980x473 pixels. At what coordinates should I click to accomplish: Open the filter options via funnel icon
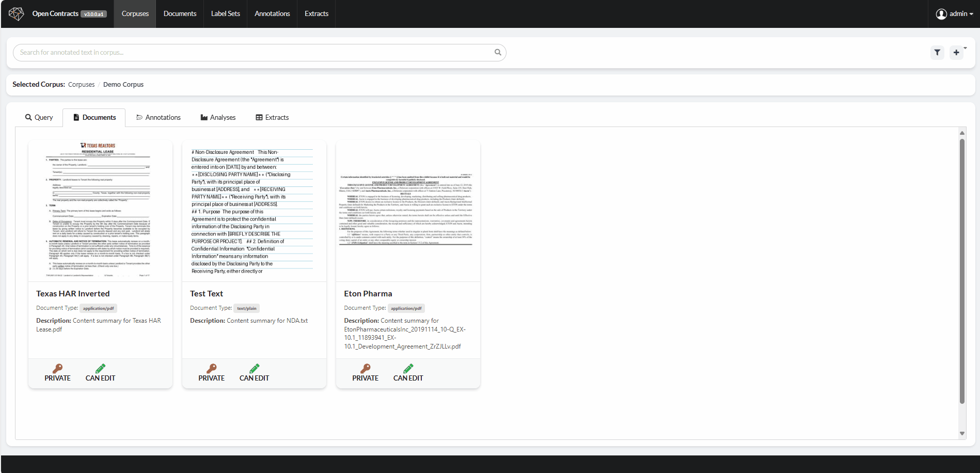coord(937,52)
